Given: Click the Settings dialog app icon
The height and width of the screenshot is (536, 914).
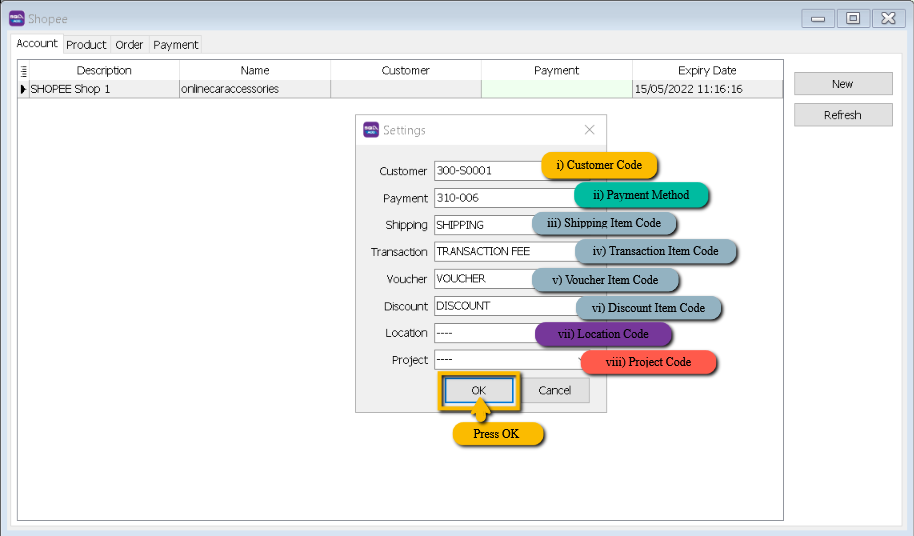Looking at the screenshot, I should tap(371, 130).
